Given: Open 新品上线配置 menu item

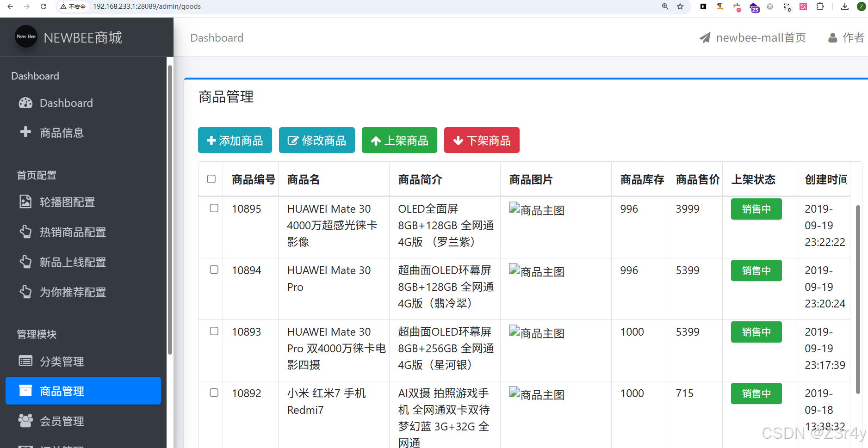Looking at the screenshot, I should (x=83, y=262).
